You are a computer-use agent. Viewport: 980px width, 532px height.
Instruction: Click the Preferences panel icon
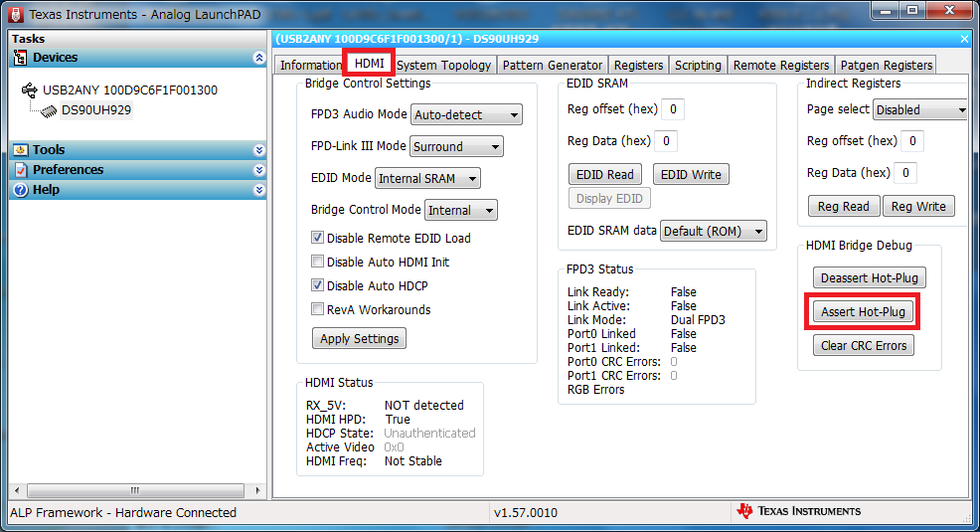click(21, 170)
